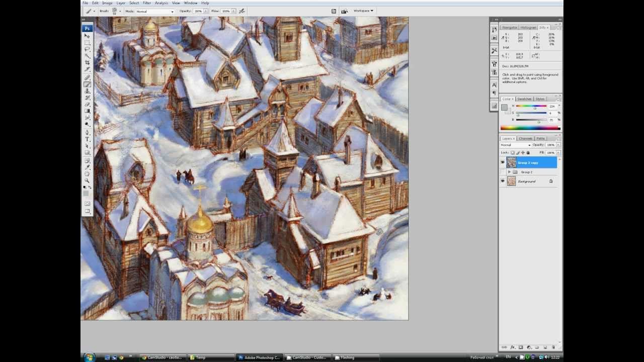Open the layer blend mode dropdown
The width and height of the screenshot is (644, 362).
coord(516,145)
